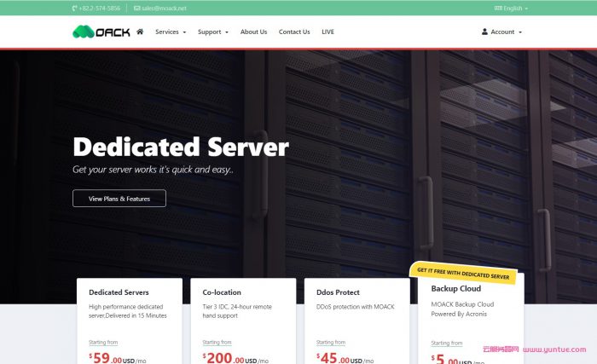Screen dimensions: 597x364
Task: Expand the Services dropdown menu
Action: click(x=171, y=32)
